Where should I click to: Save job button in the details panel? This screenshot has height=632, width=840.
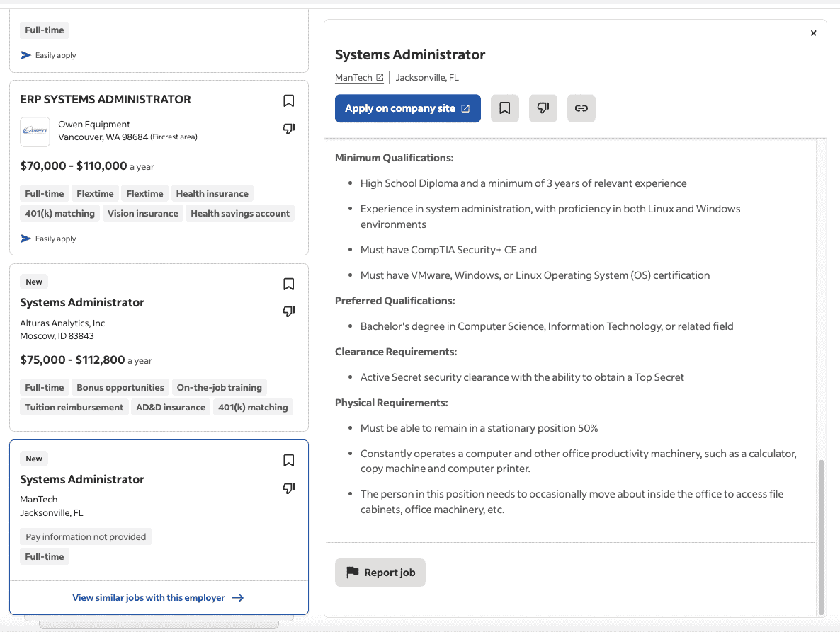coord(505,108)
